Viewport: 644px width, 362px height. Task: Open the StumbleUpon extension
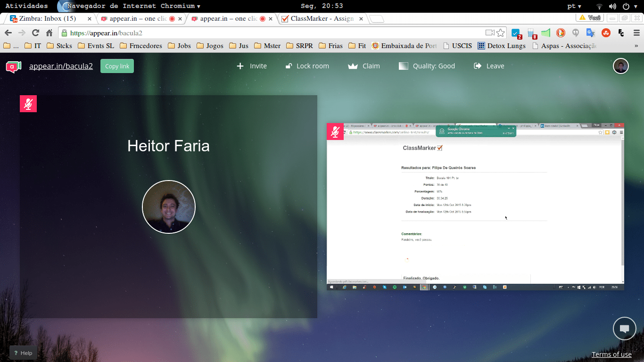click(606, 33)
